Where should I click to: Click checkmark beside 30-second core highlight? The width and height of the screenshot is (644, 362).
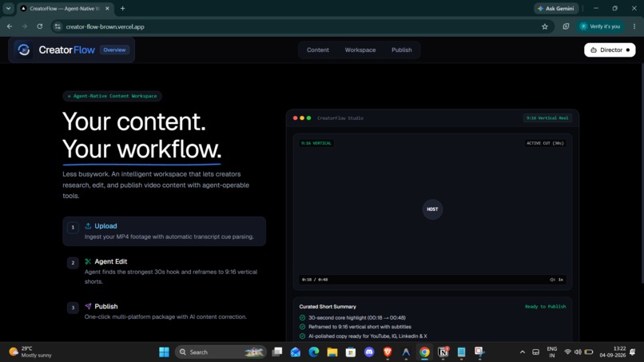pyautogui.click(x=302, y=317)
